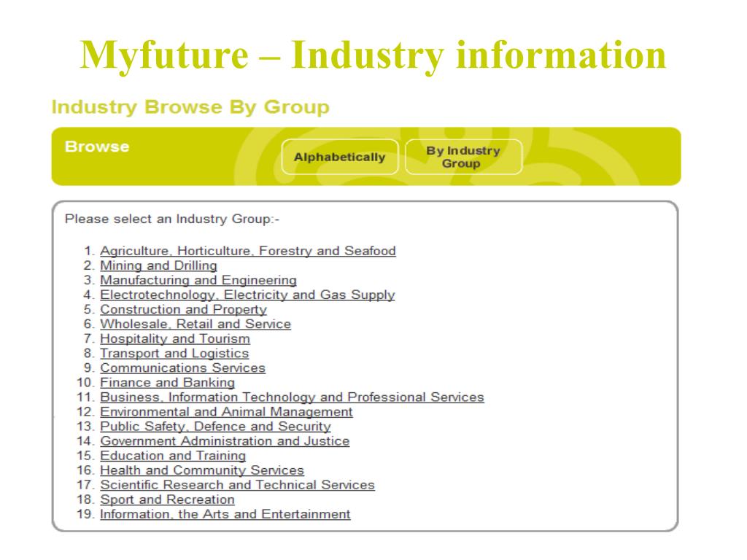Image resolution: width=747 pixels, height=560 pixels.
Task: Choose Environmental and Animal Management
Action: (x=226, y=412)
